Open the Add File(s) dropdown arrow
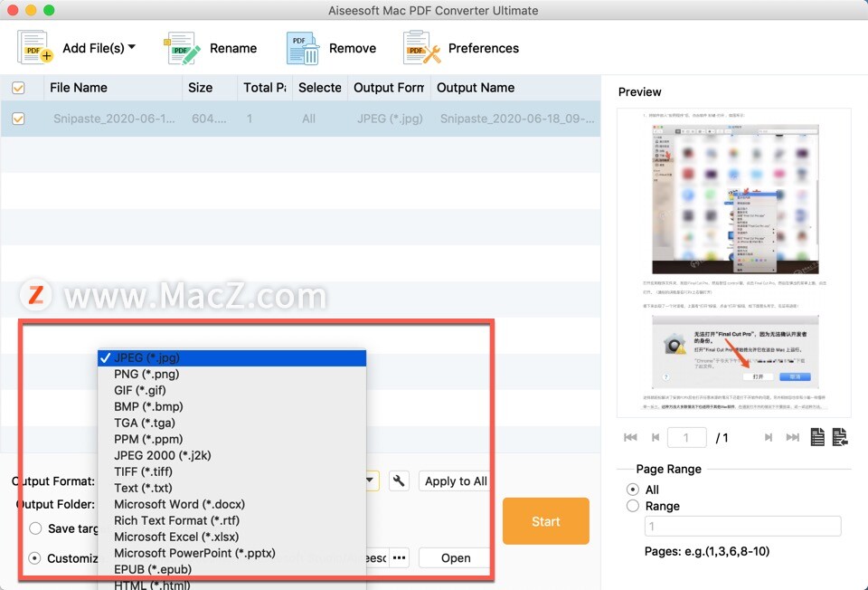868x590 pixels. 132,47
